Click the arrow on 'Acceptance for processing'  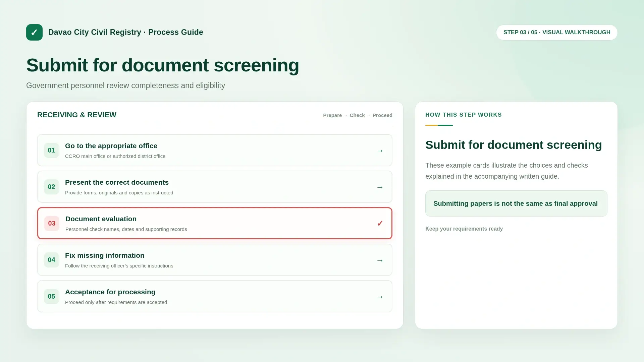(x=380, y=297)
